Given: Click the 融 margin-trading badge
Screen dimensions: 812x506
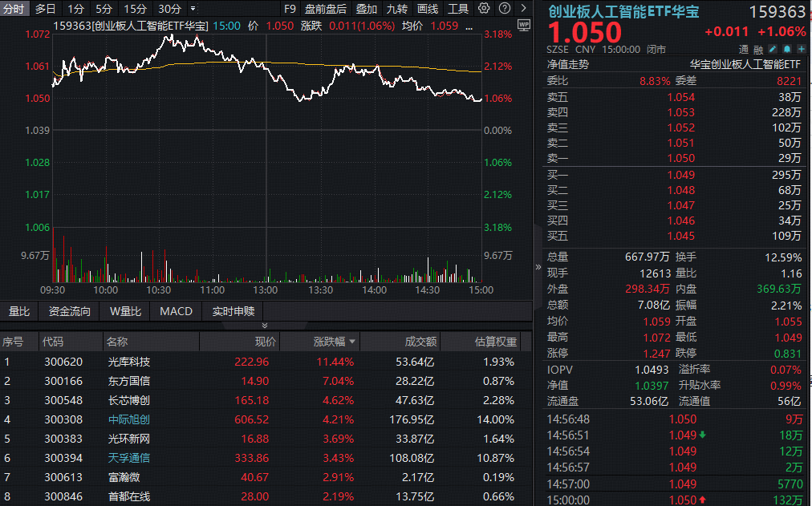Looking at the screenshot, I should coord(757,49).
